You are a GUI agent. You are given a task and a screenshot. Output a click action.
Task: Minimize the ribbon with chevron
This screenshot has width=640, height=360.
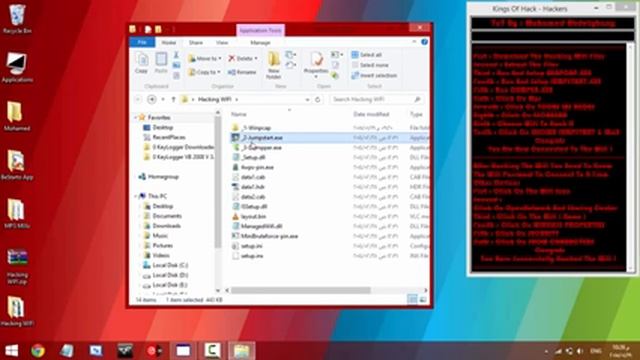(x=414, y=42)
